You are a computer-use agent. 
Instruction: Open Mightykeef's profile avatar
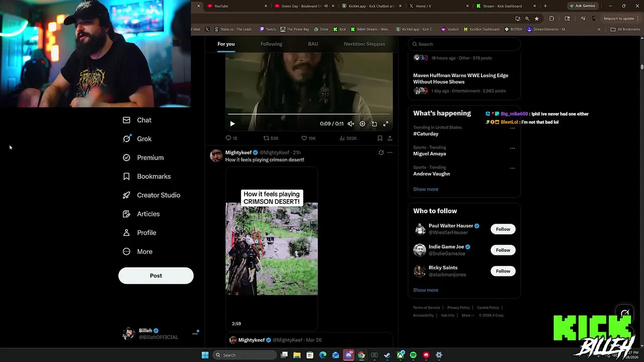(216, 155)
